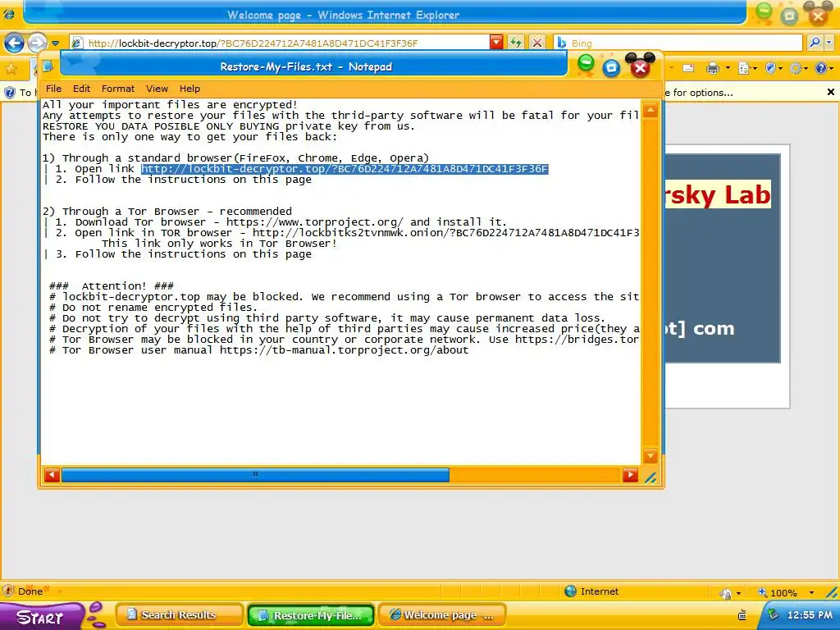Click the system tray network icon
This screenshot has height=630, width=840.
[x=773, y=614]
